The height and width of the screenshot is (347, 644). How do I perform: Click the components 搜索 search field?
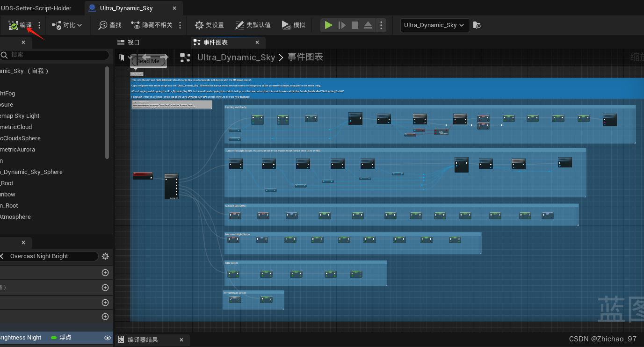tap(55, 55)
